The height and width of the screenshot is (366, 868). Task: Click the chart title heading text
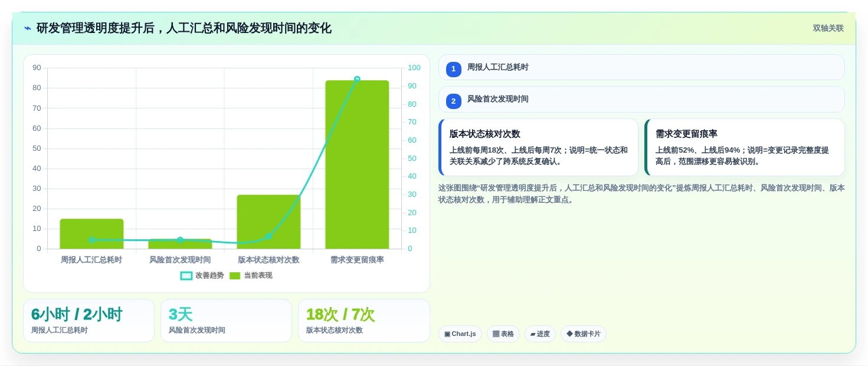click(x=184, y=28)
